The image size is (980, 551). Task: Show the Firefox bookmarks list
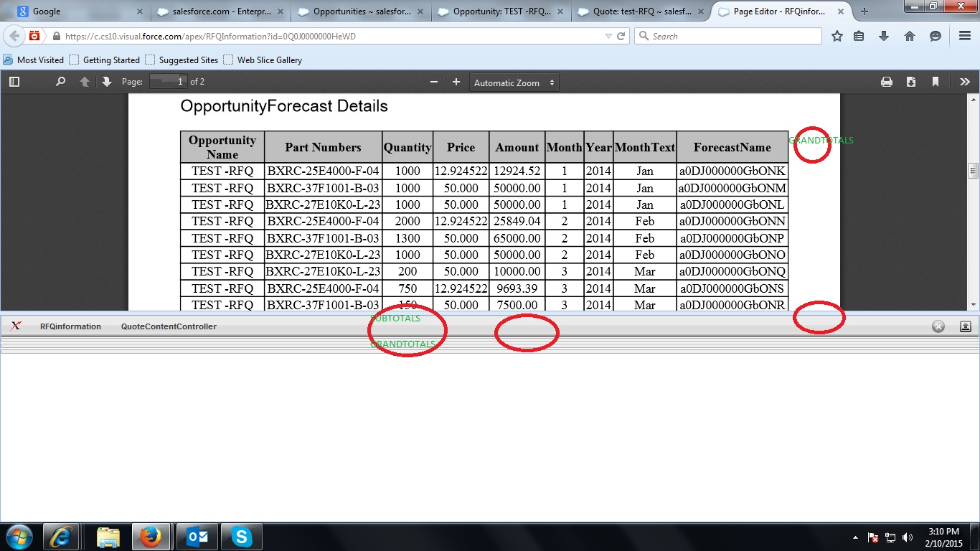[859, 36]
